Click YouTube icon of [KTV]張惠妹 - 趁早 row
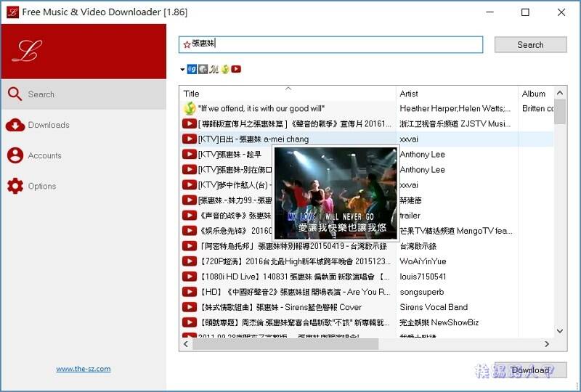Image resolution: width=581 pixels, height=392 pixels. coord(190,154)
